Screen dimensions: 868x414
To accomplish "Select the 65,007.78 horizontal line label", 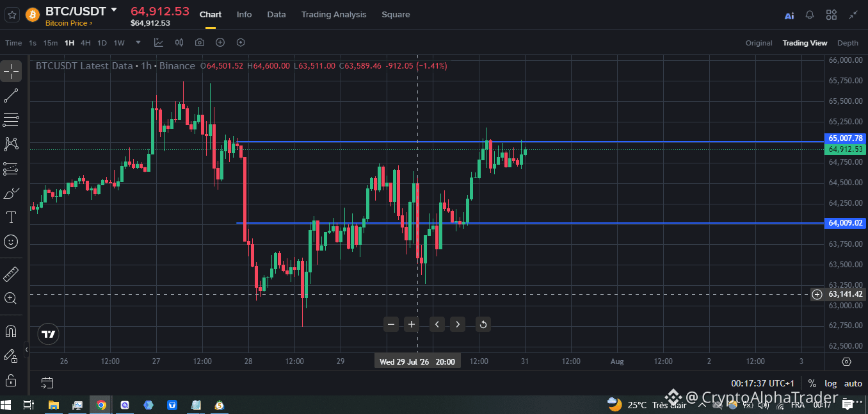I will pyautogui.click(x=846, y=138).
